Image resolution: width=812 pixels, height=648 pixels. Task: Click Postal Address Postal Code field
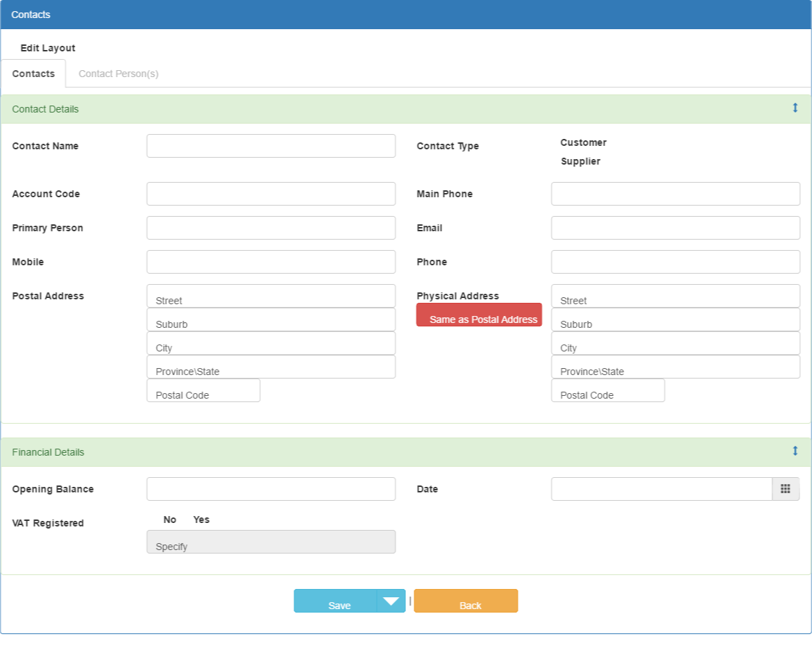203,390
